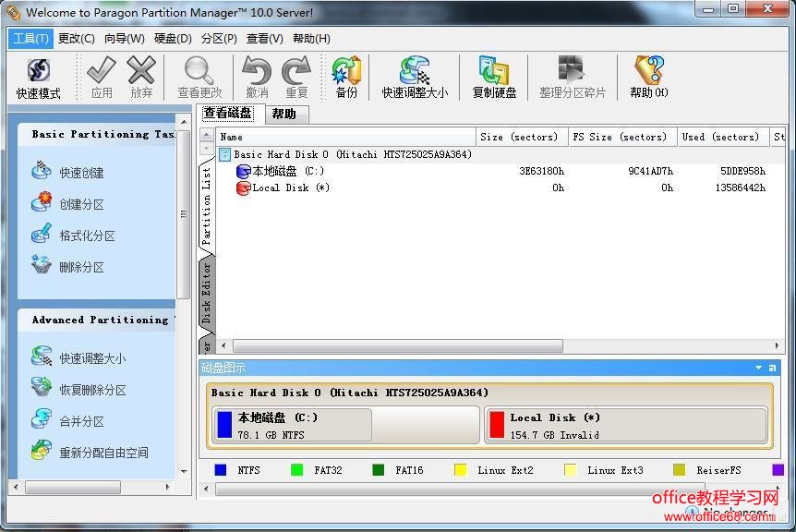Image resolution: width=796 pixels, height=532 pixels.
Task: Open the 快速调整大小 toolbar tool
Action: (415, 78)
